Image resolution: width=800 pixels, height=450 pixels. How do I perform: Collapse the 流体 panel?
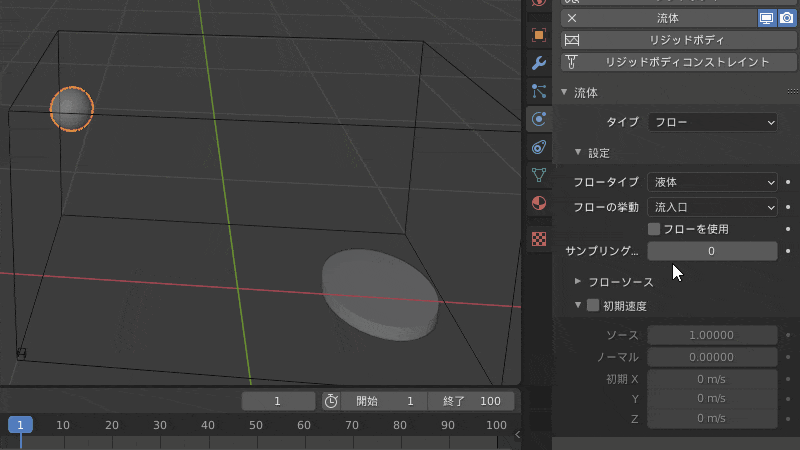pos(564,92)
